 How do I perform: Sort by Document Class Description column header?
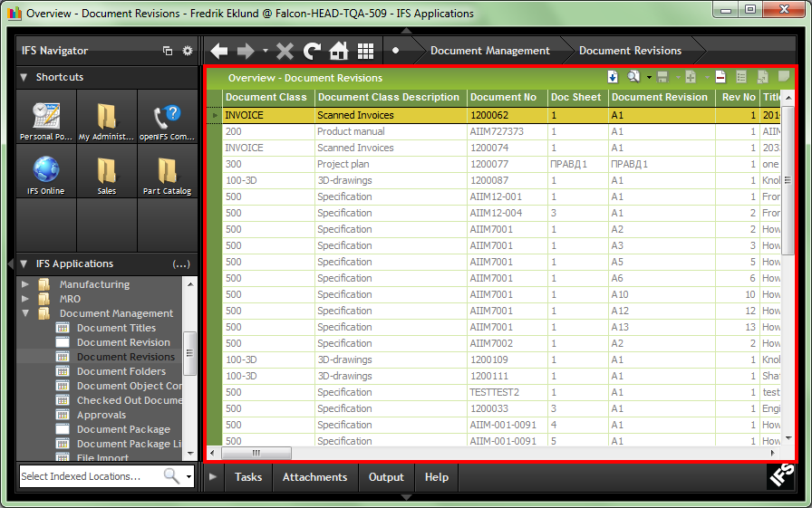click(x=391, y=97)
